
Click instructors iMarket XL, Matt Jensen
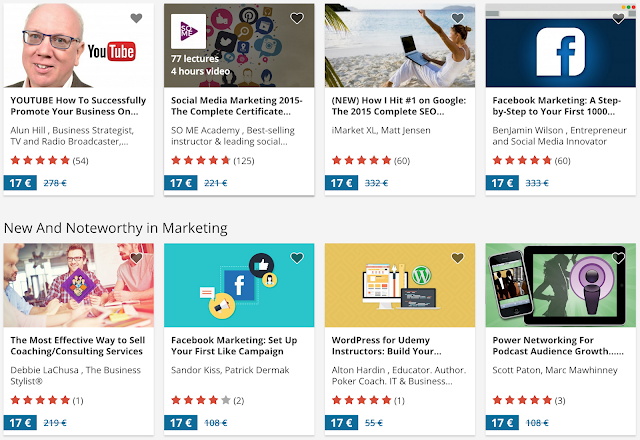[381, 131]
